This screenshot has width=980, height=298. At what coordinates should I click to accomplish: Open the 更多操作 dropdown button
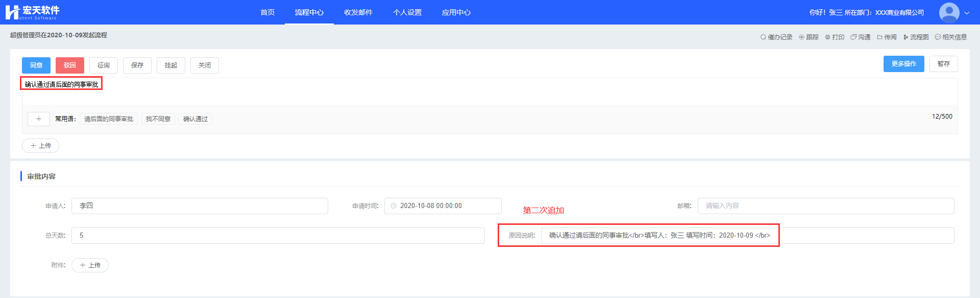tap(903, 64)
